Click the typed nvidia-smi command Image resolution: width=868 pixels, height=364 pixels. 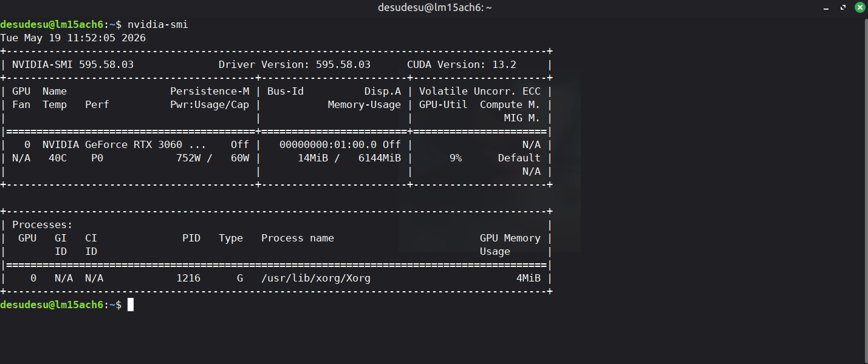coord(158,24)
